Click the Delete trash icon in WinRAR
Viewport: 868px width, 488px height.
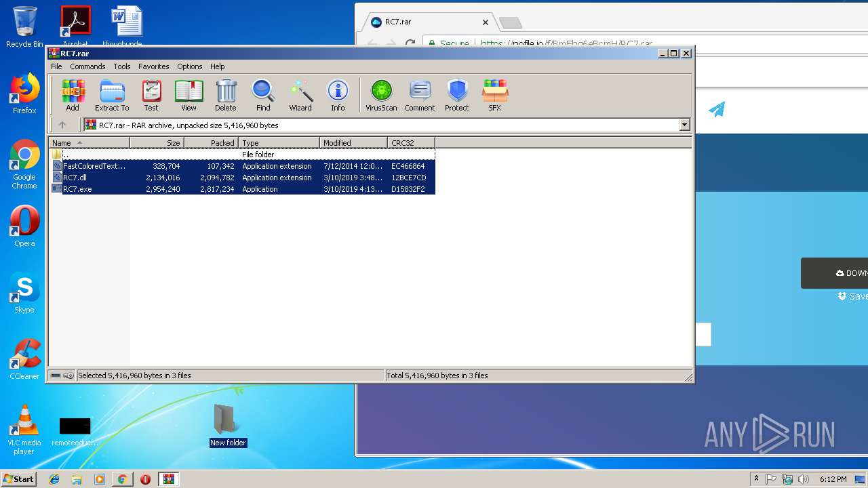coord(226,96)
